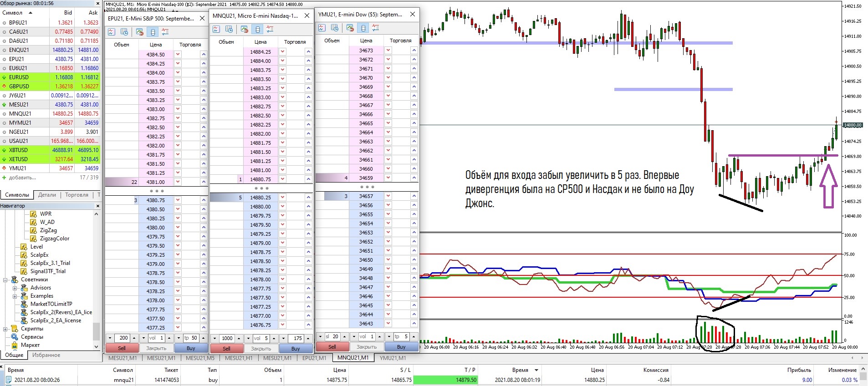Close the Навигатор panel
The image size is (868, 386).
click(97, 206)
